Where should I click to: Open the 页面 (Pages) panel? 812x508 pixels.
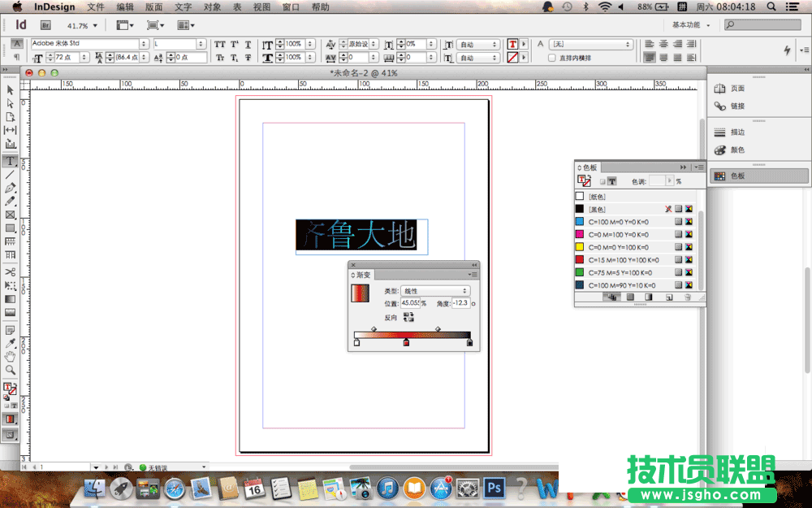pyautogui.click(x=735, y=89)
